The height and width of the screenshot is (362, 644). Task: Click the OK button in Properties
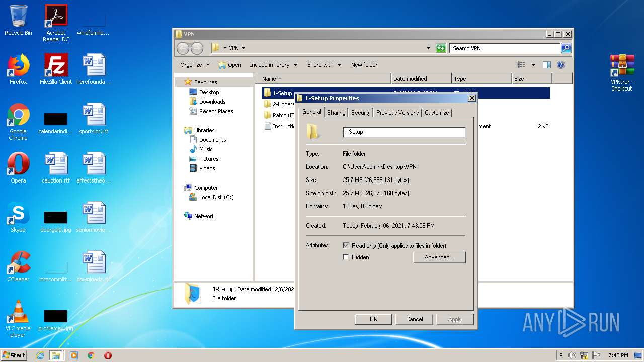click(373, 319)
